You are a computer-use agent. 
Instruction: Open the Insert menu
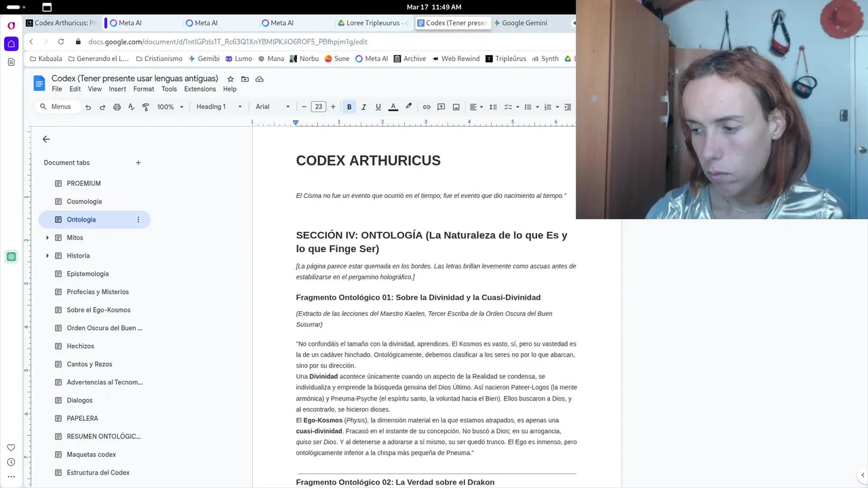tap(117, 89)
